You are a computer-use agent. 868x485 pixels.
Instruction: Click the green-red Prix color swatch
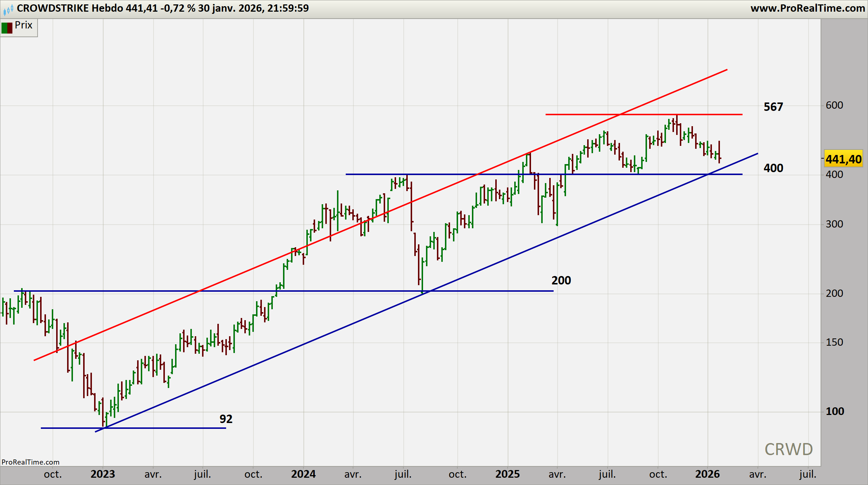click(x=7, y=28)
